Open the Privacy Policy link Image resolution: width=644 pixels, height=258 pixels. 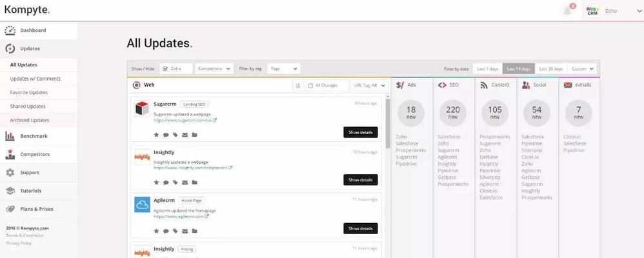click(19, 243)
